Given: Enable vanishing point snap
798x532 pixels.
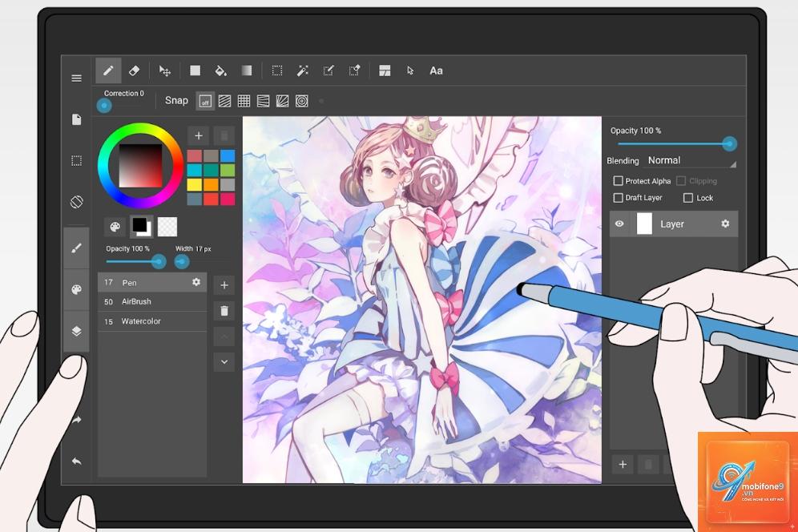Looking at the screenshot, I should [x=263, y=101].
